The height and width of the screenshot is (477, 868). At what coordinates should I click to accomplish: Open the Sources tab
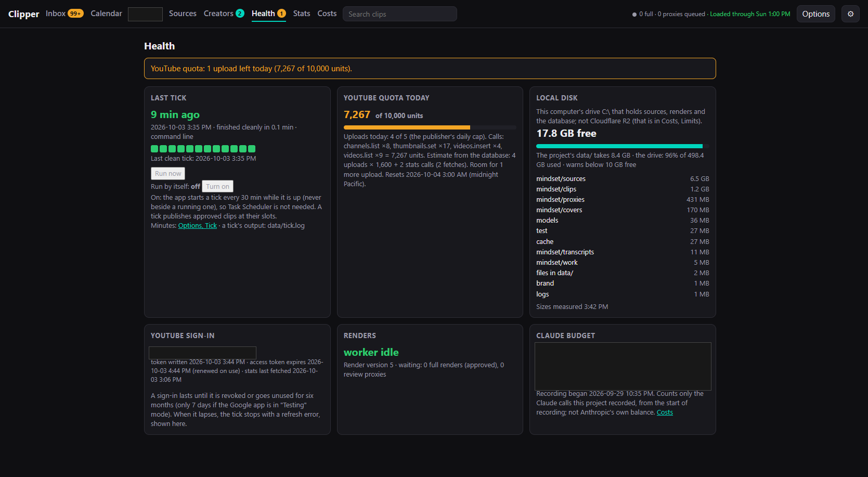coord(183,14)
